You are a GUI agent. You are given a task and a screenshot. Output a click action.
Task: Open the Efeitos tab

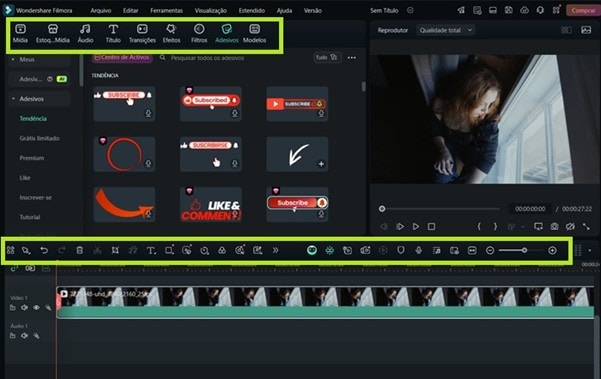click(171, 33)
